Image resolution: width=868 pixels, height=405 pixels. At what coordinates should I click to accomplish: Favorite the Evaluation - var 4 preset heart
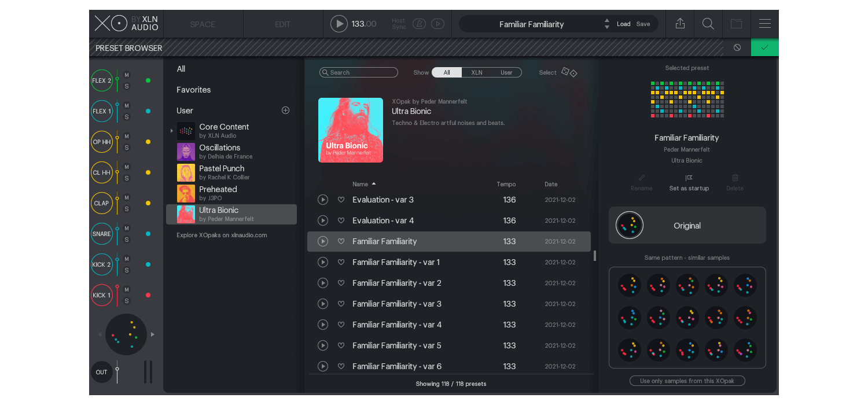tap(341, 220)
